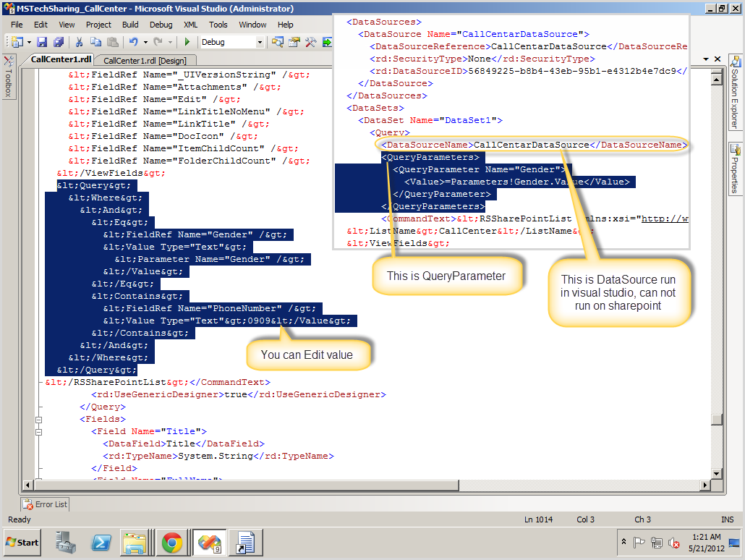Screen dimensions: 745x560
Task: Expand the Undo history dropdown arrow
Action: tap(144, 42)
